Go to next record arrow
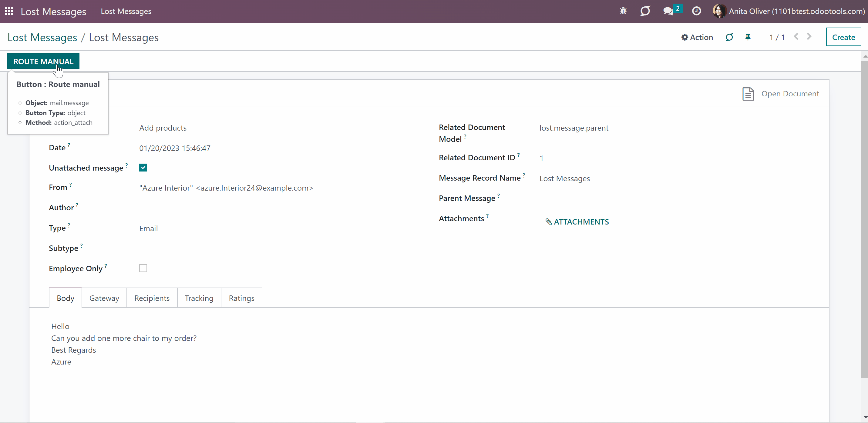 (809, 36)
